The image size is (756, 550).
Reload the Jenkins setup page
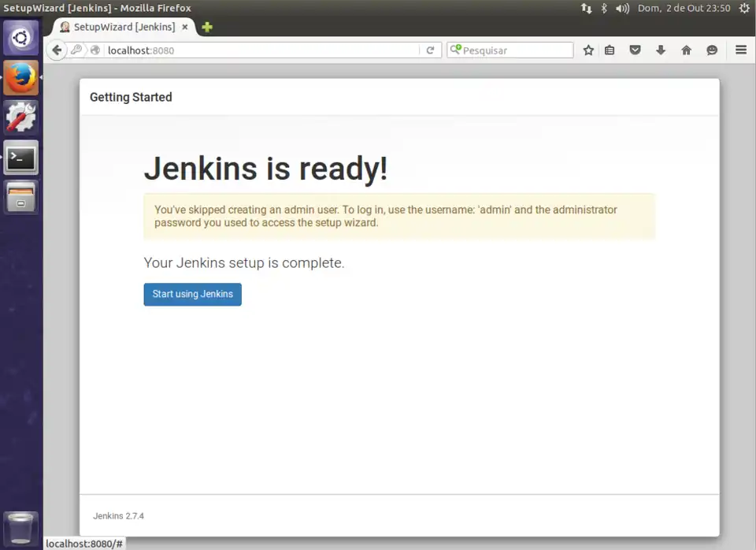point(430,50)
